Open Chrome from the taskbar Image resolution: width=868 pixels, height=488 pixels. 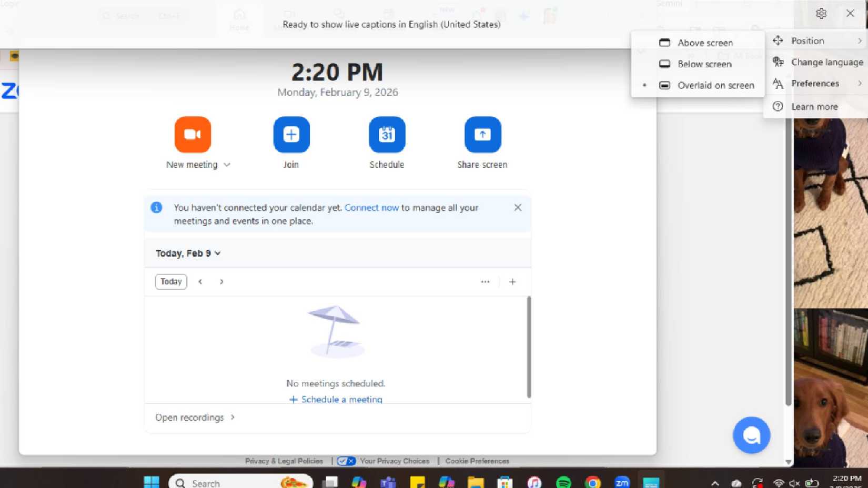coord(593,482)
